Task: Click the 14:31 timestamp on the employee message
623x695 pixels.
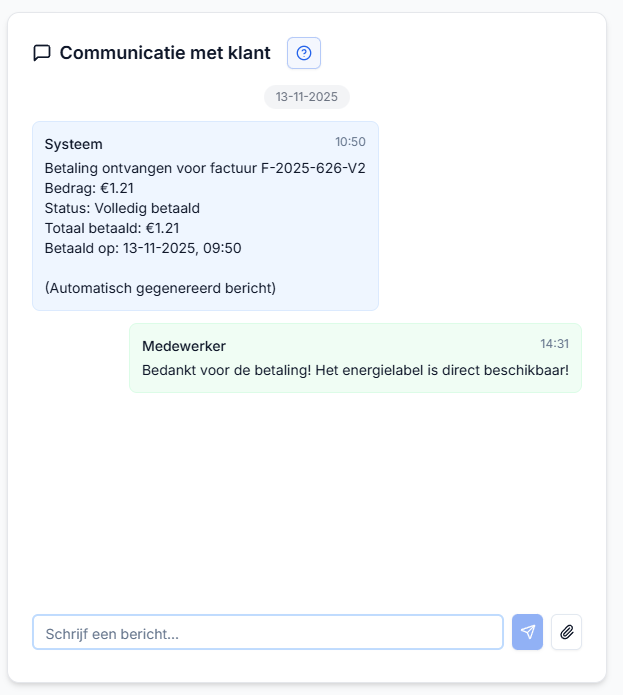Action: point(554,344)
